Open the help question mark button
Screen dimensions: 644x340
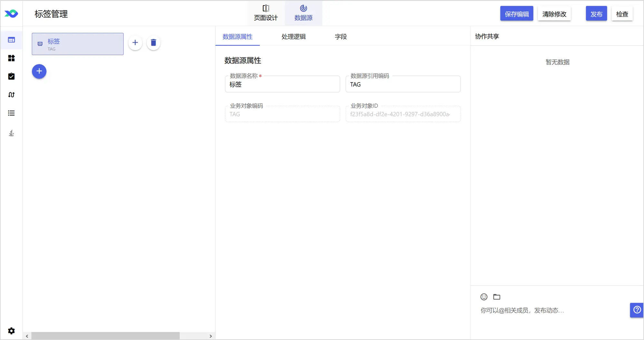coord(637,310)
